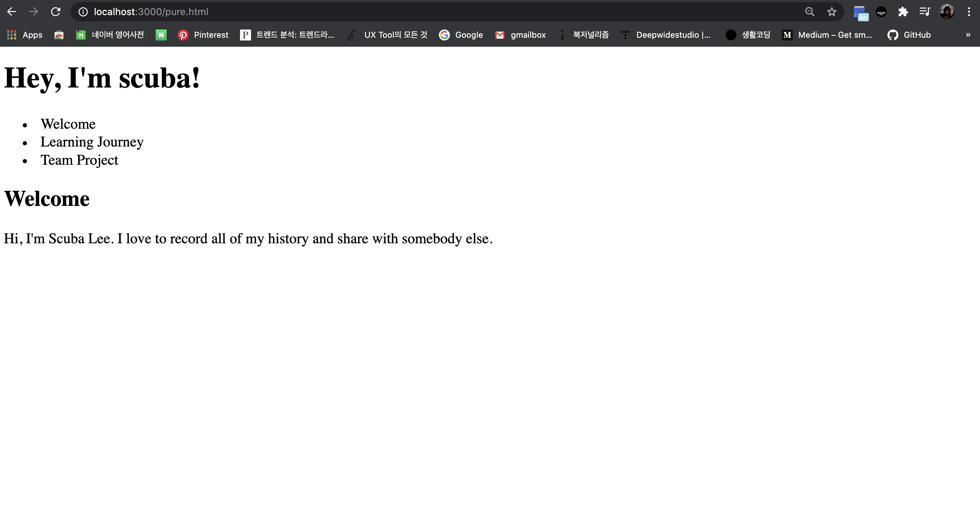Show hidden bookmarks with double chevron
This screenshot has width=980, height=525.
(968, 35)
